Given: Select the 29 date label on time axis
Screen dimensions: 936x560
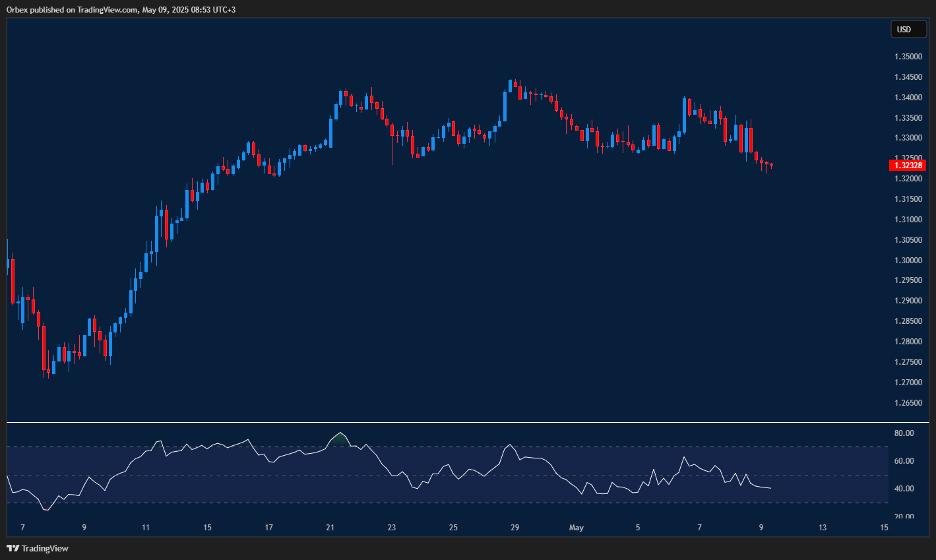Looking at the screenshot, I should point(515,528).
